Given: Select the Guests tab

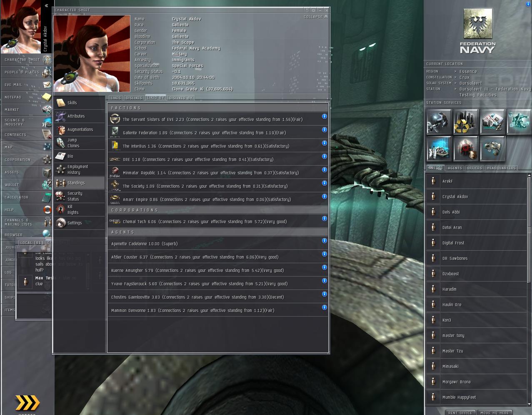Looking at the screenshot, I should 435,168.
